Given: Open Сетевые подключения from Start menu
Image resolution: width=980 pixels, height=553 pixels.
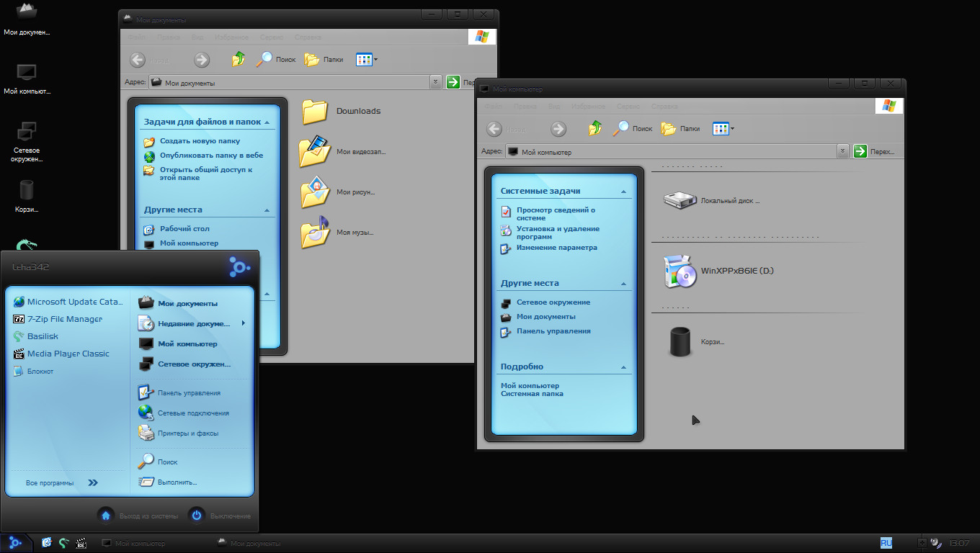Looking at the screenshot, I should pos(184,413).
